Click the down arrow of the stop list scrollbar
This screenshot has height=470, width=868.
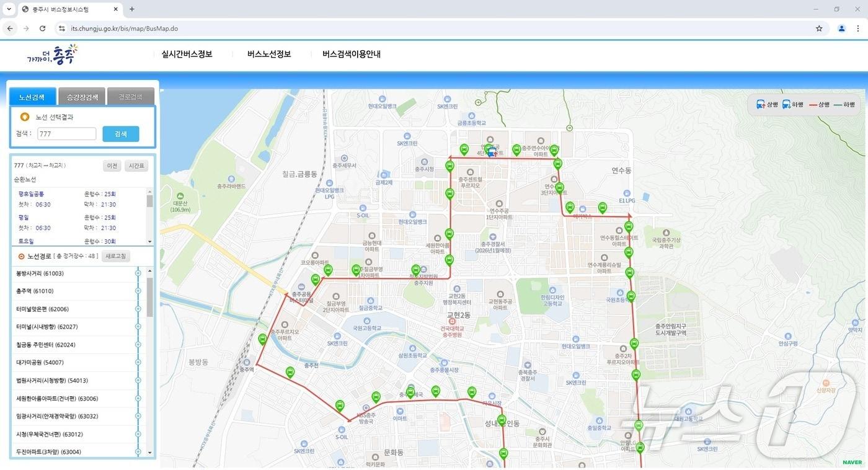[x=149, y=453]
